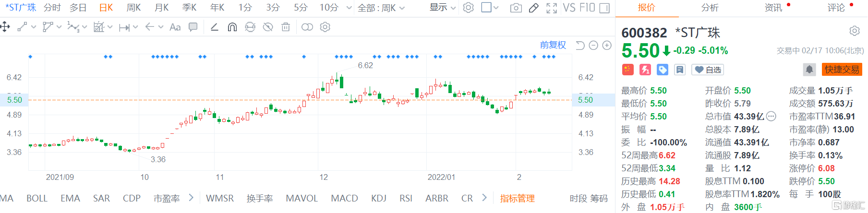Screen dimensions: 868x213
Task: Open 总市值 more info ellipsis icon
Action: pyautogui.click(x=771, y=116)
